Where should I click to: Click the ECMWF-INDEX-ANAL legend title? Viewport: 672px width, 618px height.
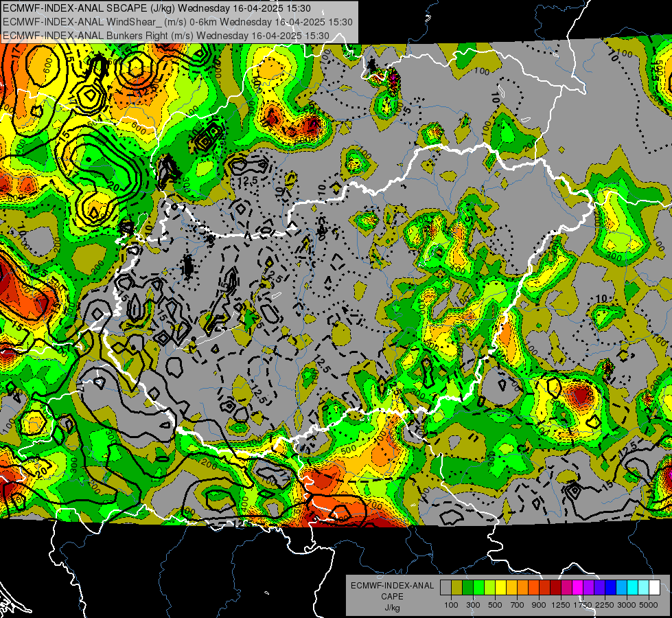click(x=393, y=586)
